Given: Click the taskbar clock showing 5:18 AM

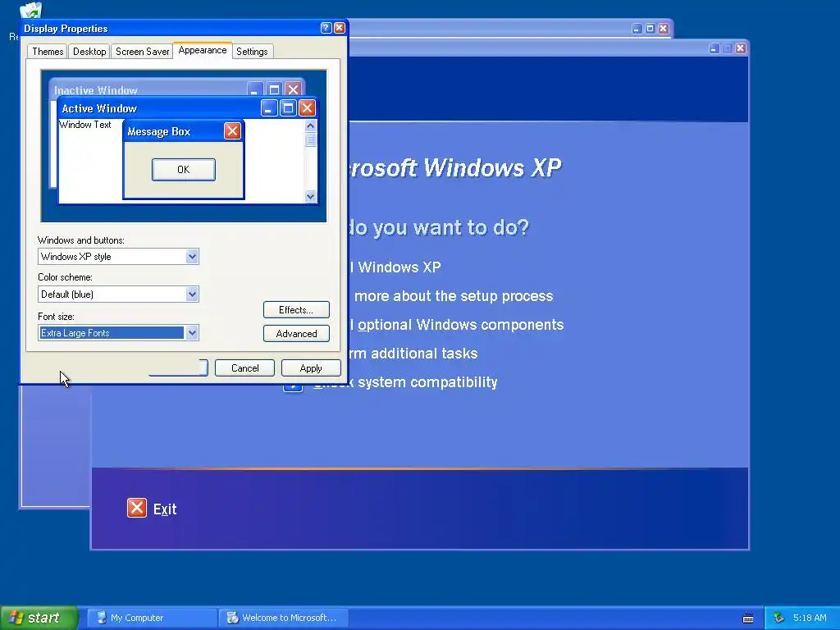Looking at the screenshot, I should click(810, 618).
